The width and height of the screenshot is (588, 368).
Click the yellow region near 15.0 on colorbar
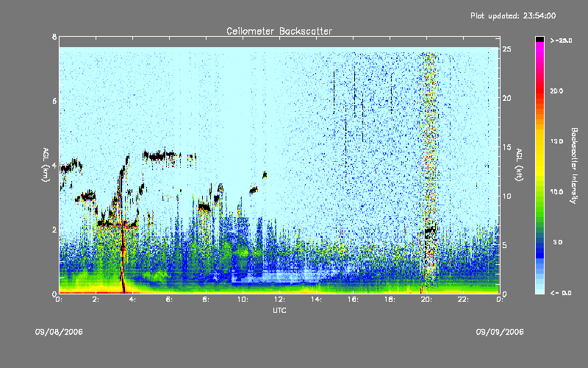pos(539,142)
